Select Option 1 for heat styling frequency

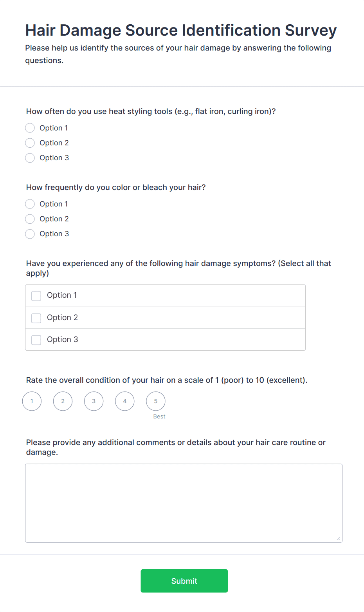click(30, 128)
